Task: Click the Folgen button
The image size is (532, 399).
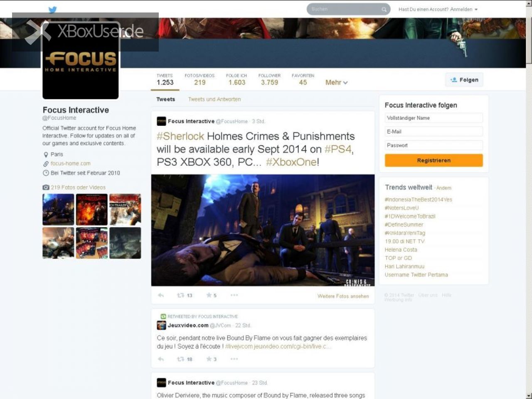Action: pos(464,80)
